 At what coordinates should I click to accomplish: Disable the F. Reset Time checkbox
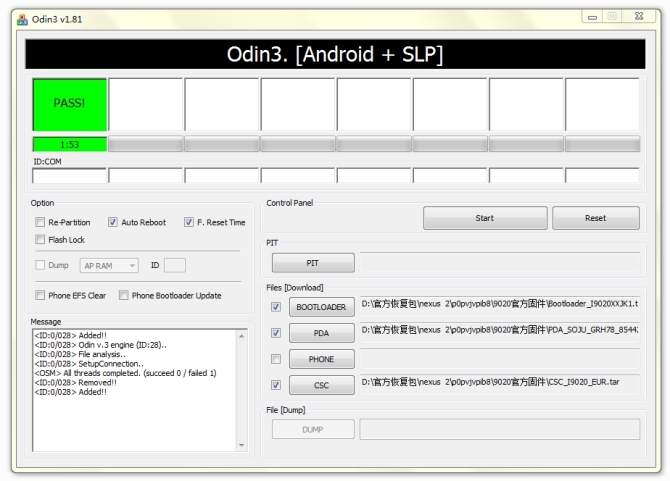click(x=189, y=222)
